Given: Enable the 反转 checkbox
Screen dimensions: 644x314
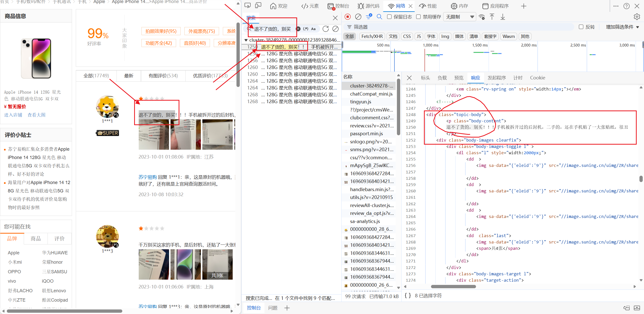Looking at the screenshot, I should (581, 27).
